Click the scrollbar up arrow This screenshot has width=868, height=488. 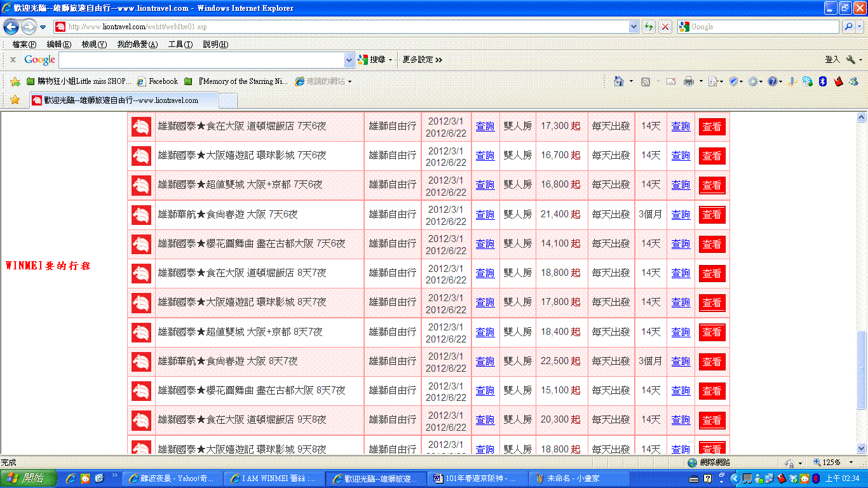pyautogui.click(x=862, y=118)
